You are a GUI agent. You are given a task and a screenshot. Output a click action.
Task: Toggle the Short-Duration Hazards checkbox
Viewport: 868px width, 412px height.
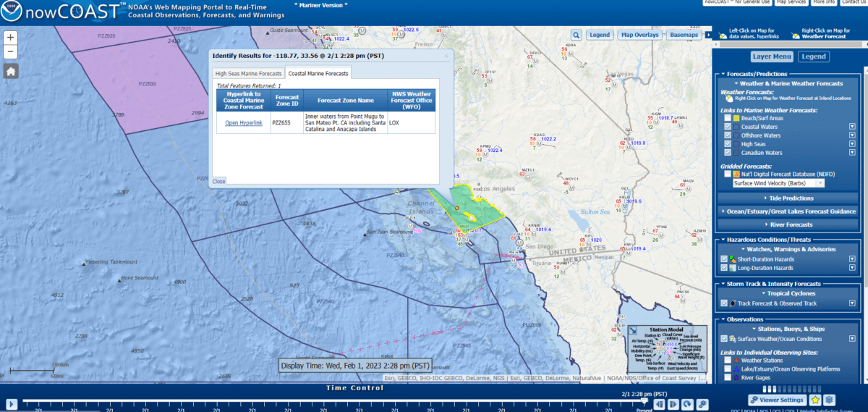pos(724,258)
